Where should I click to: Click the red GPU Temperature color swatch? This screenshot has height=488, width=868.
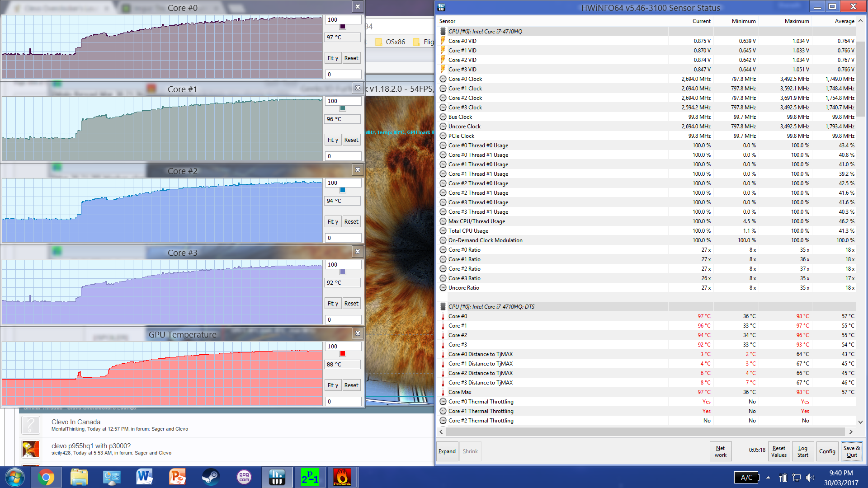tap(343, 354)
